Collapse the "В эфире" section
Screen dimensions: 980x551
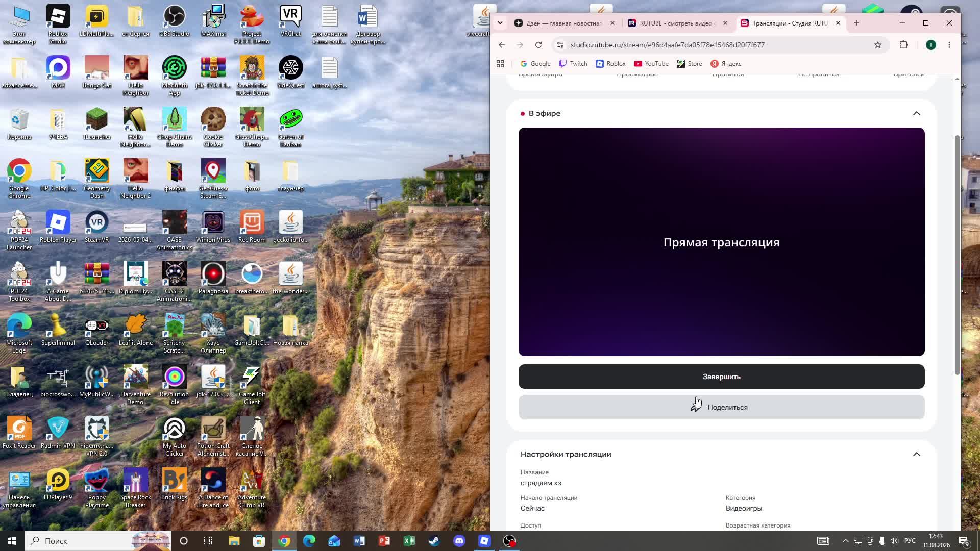pos(916,113)
